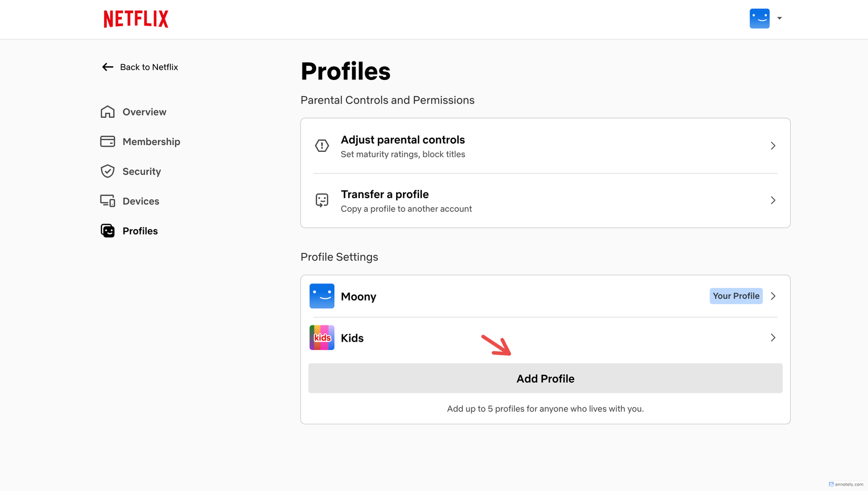
Task: Expand the Kids profile row chevron
Action: point(773,337)
